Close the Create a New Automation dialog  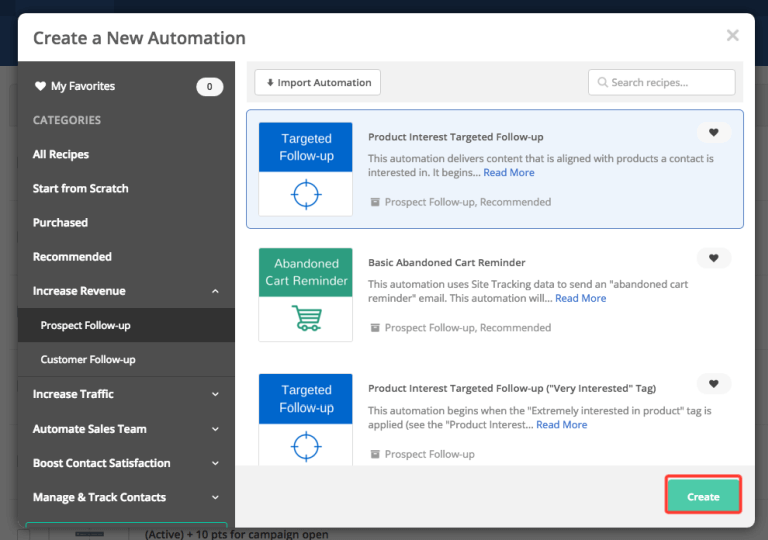[x=732, y=36]
